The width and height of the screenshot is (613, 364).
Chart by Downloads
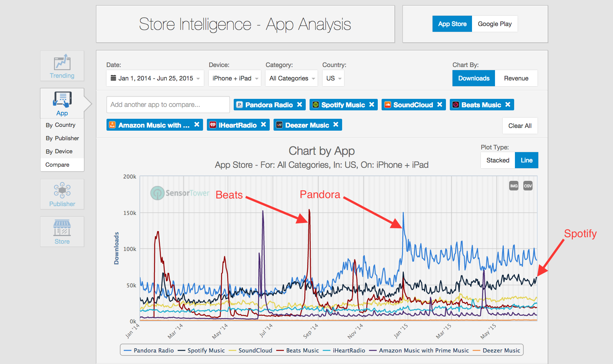[x=474, y=78]
